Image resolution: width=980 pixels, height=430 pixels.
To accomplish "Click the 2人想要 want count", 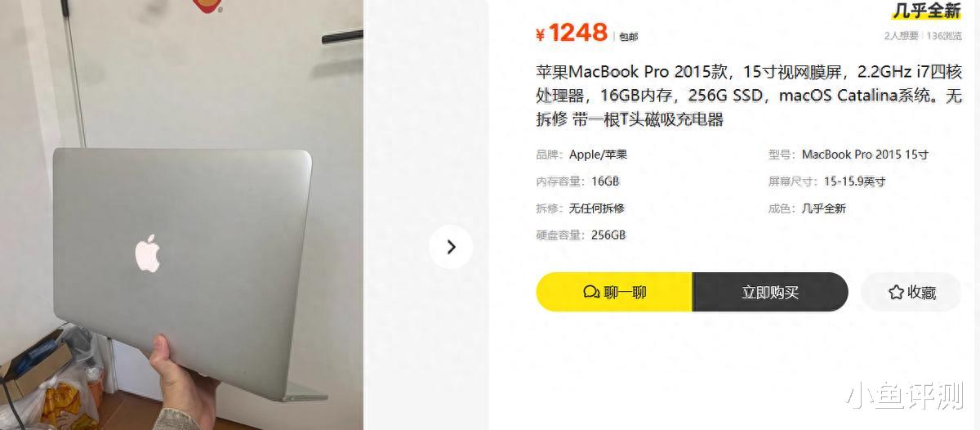I will click(902, 36).
